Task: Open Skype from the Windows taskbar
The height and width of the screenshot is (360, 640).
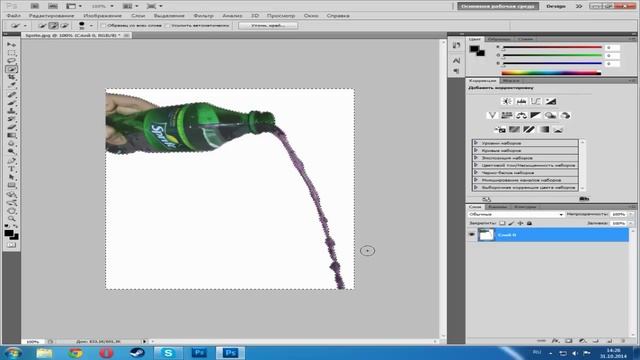Action: point(168,353)
